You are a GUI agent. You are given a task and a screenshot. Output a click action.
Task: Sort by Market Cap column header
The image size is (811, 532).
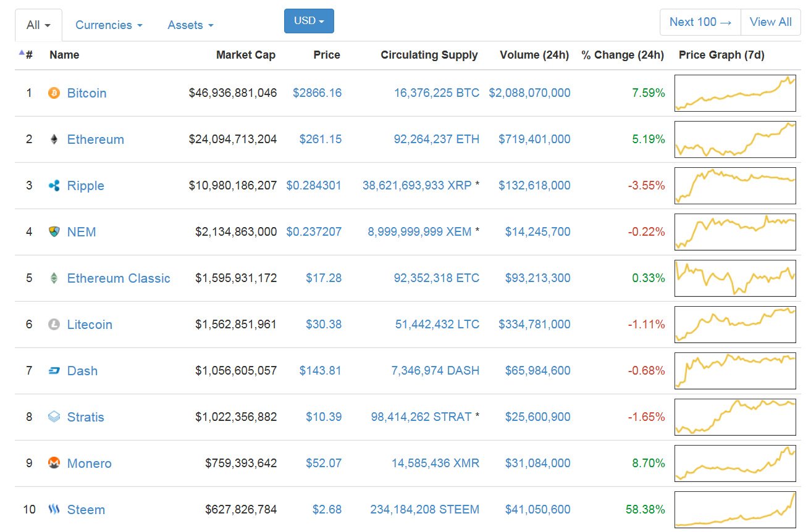click(x=246, y=55)
